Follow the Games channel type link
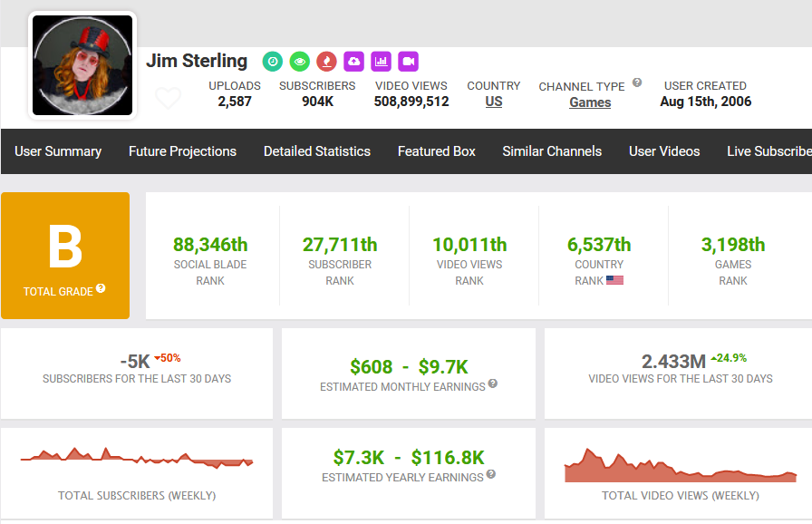 [x=590, y=102]
